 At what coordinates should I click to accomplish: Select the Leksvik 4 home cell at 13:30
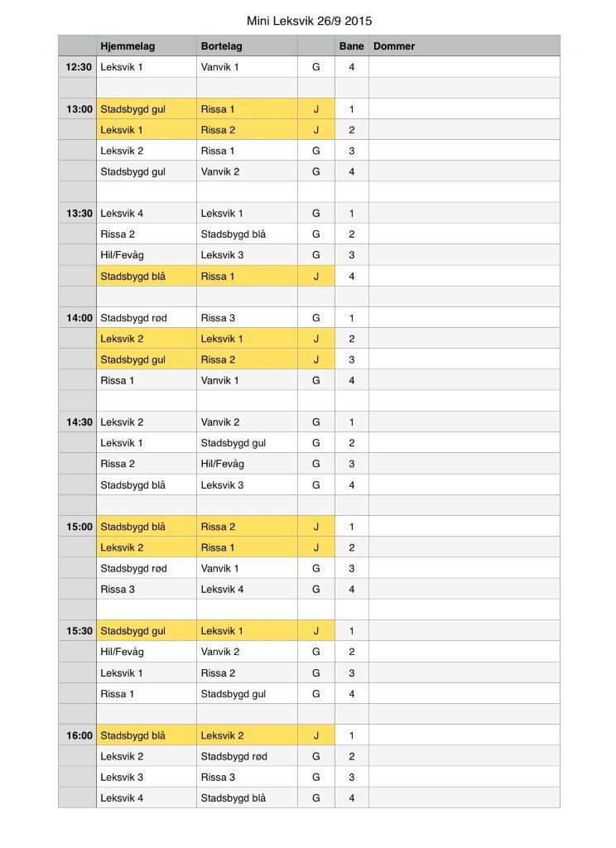[x=146, y=214]
